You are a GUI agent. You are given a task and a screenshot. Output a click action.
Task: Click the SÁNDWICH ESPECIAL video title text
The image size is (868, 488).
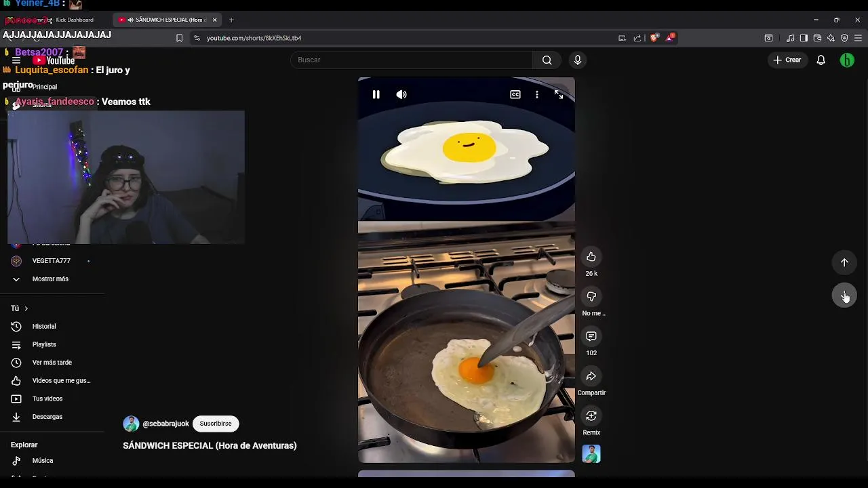point(210,445)
